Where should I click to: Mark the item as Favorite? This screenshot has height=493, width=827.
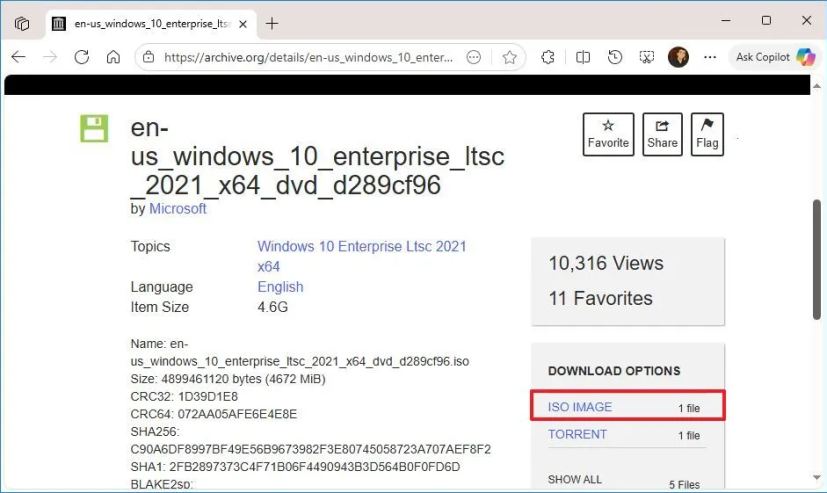608,134
